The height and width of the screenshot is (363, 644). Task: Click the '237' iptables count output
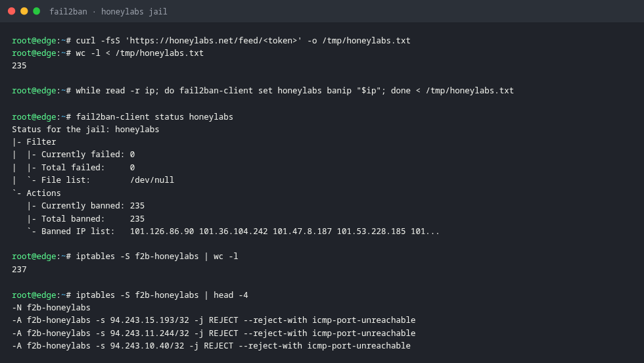[x=19, y=270]
